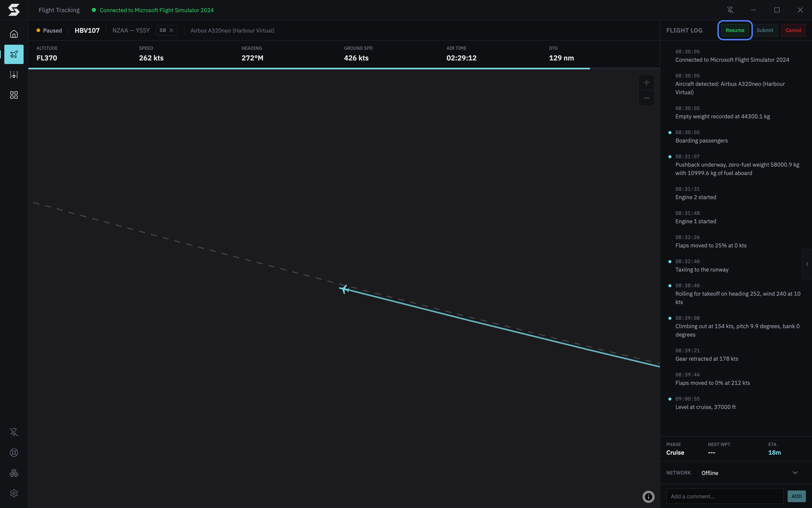Open the stacked cubes icon in the sidebar

click(x=14, y=473)
